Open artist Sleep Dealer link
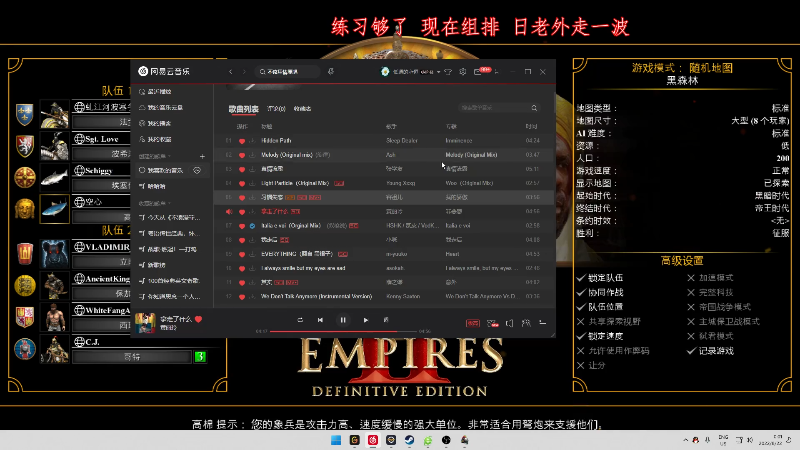Viewport: 800px width, 450px height. coord(402,140)
